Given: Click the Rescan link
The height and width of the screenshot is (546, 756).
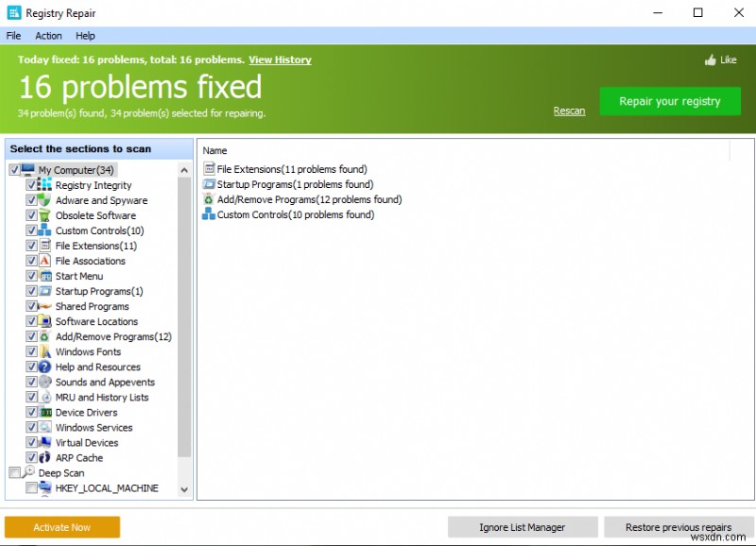Looking at the screenshot, I should [x=569, y=111].
